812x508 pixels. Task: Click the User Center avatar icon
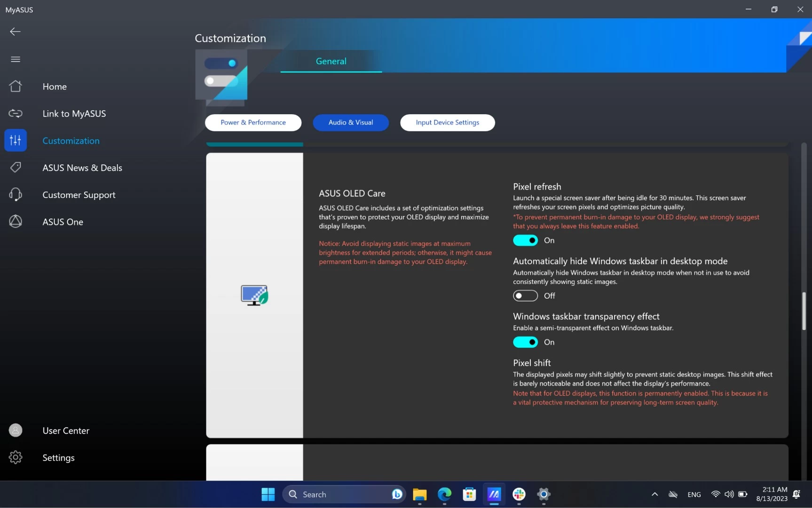click(16, 430)
